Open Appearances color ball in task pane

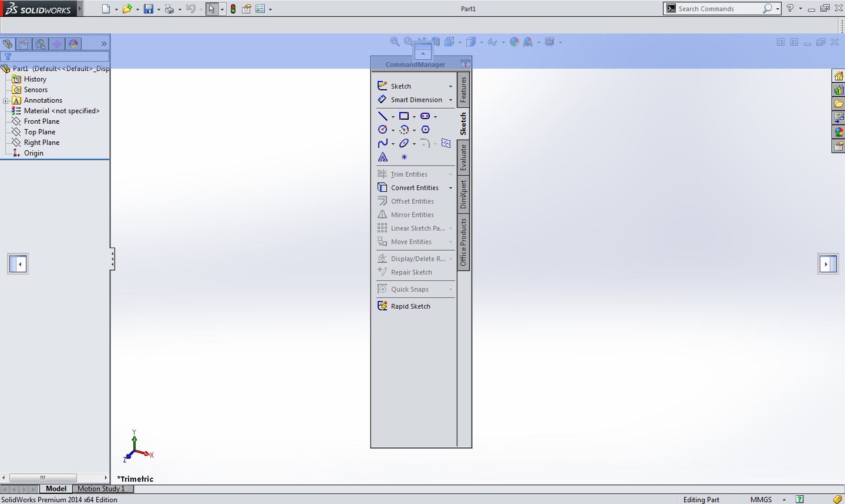839,132
